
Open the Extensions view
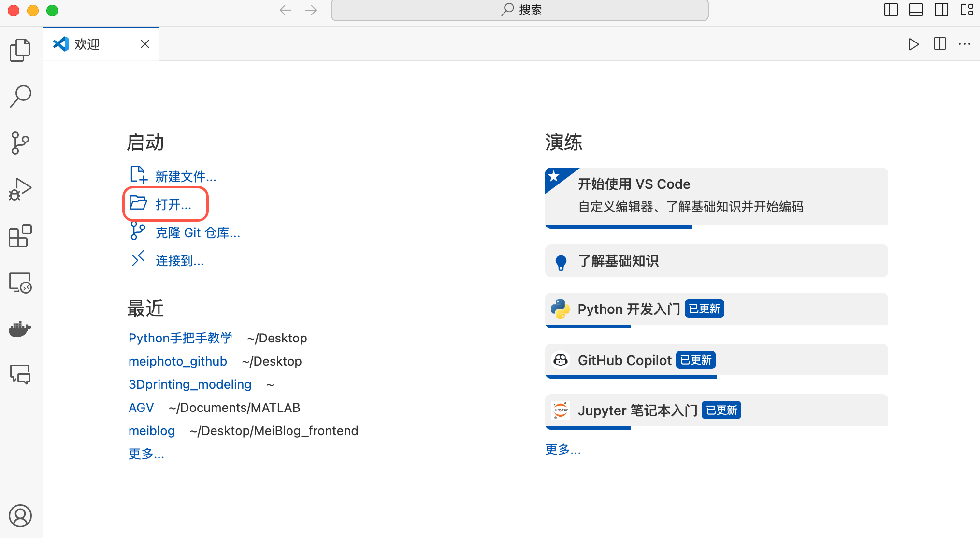pyautogui.click(x=20, y=236)
